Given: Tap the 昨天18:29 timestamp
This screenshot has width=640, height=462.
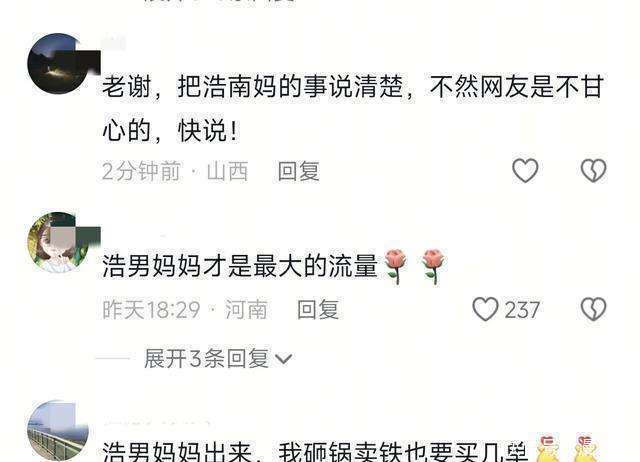Looking at the screenshot, I should click(151, 309).
